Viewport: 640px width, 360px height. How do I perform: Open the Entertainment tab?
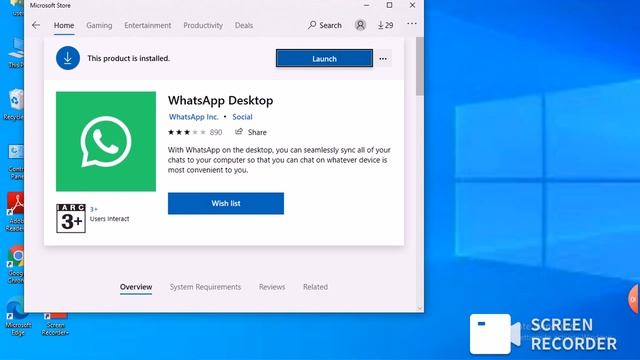pyautogui.click(x=148, y=25)
